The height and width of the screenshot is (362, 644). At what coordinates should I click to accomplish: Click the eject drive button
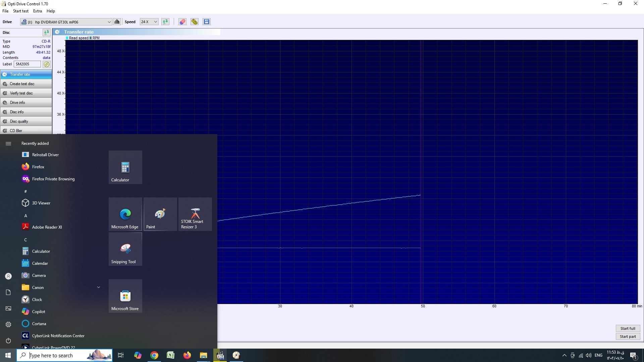click(x=117, y=22)
